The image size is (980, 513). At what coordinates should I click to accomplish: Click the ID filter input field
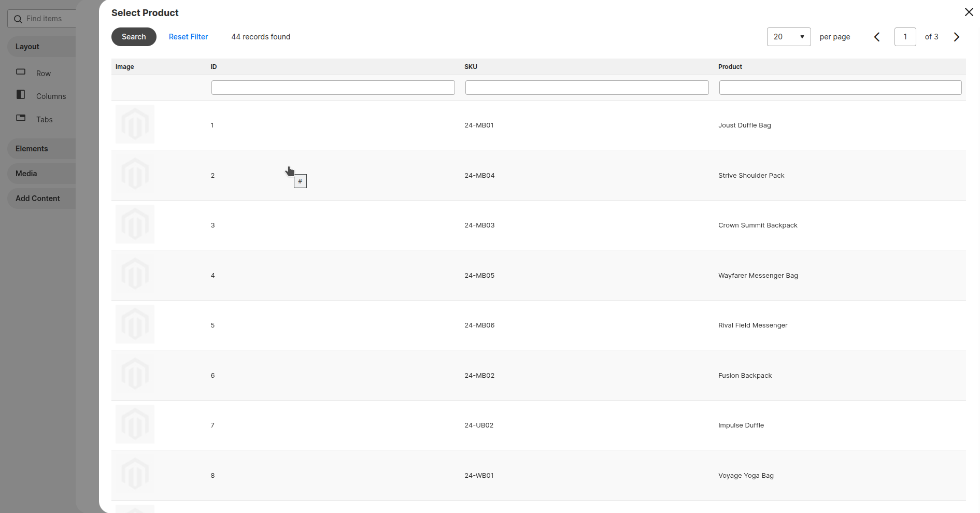point(333,87)
